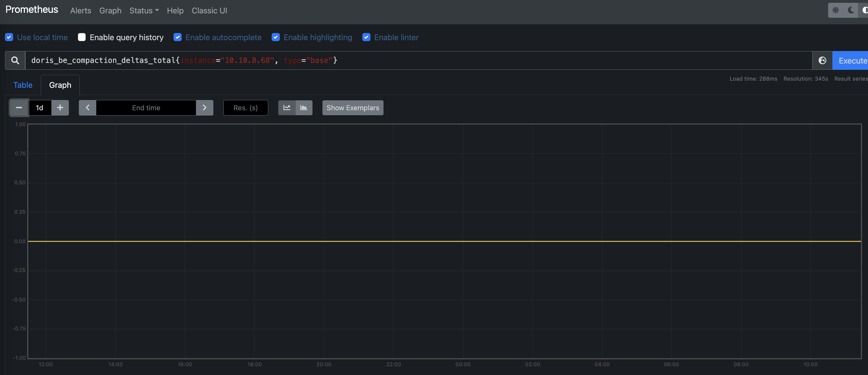This screenshot has height=375, width=868.
Task: Toggle Use local time checkbox
Action: [9, 37]
